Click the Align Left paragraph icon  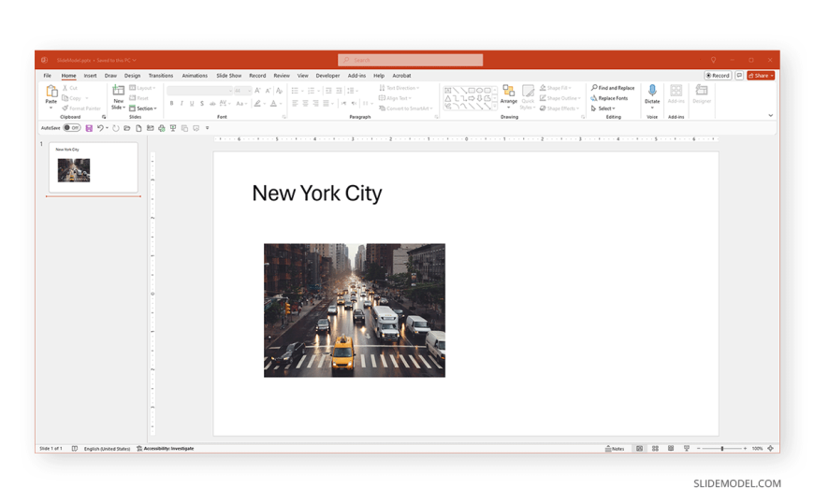pos(295,104)
